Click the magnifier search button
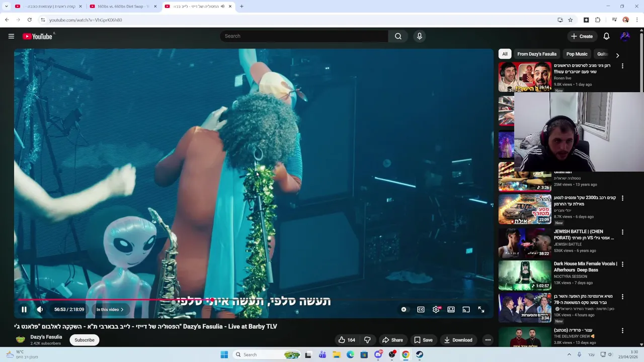644x362 pixels. coord(398,36)
